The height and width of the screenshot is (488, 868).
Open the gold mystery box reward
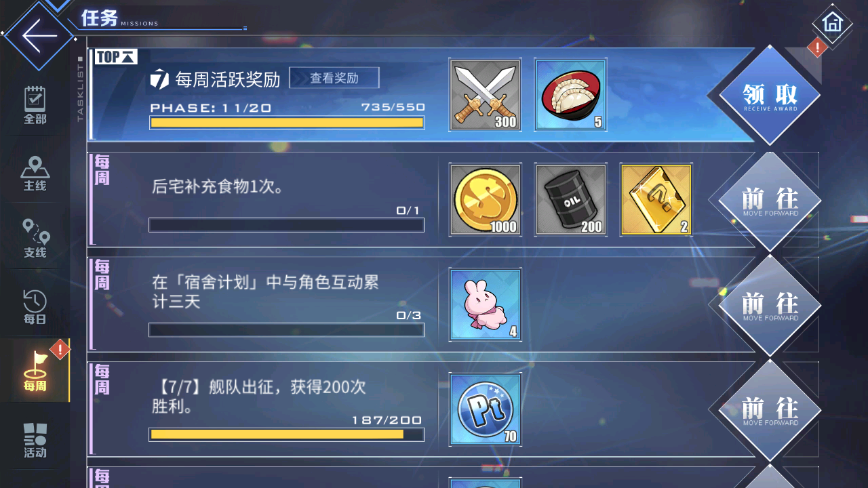[x=656, y=200]
